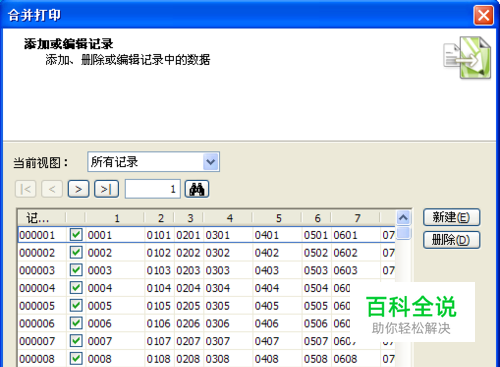Click the 记... column header
Image resolution: width=500 pixels, height=367 pixels.
(x=42, y=218)
